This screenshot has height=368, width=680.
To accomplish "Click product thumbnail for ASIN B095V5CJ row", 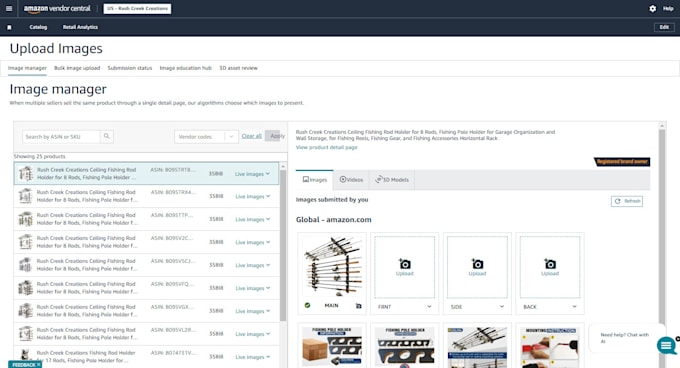I will click(26, 265).
